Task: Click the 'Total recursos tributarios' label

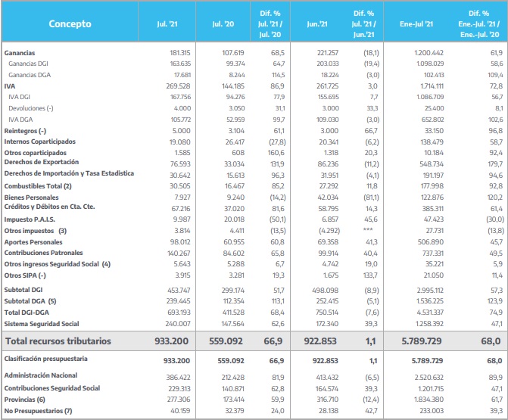Action: [58, 341]
